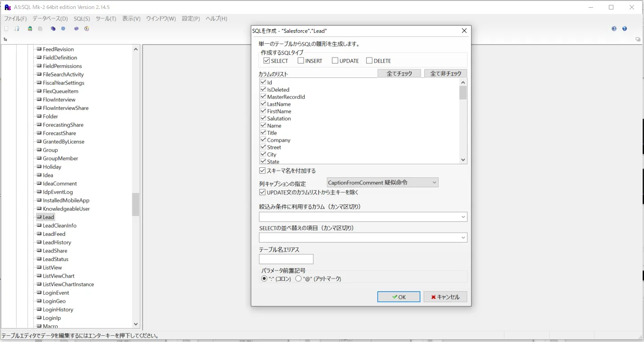Click the globe icon in the top right

(x=625, y=28)
